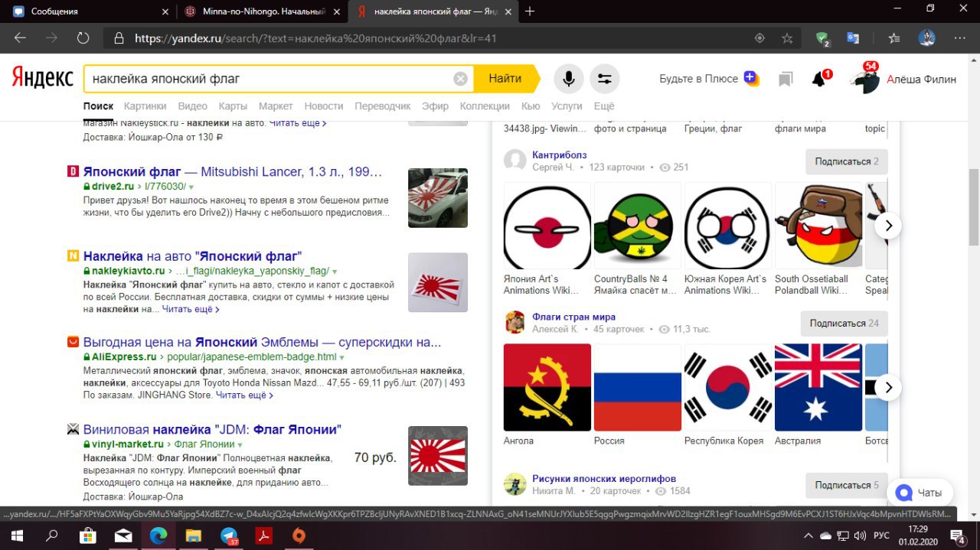Switch to the Новости tab
This screenshot has height=550, width=980.
(x=324, y=106)
